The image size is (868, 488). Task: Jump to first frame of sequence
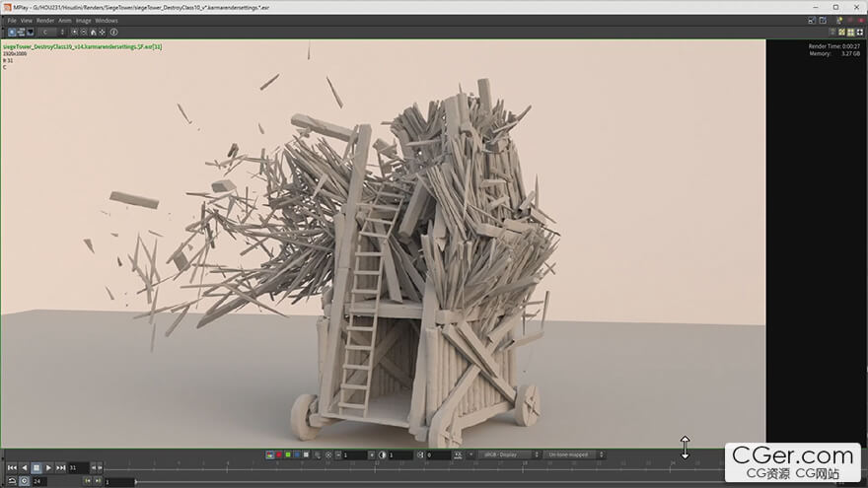pos(11,467)
